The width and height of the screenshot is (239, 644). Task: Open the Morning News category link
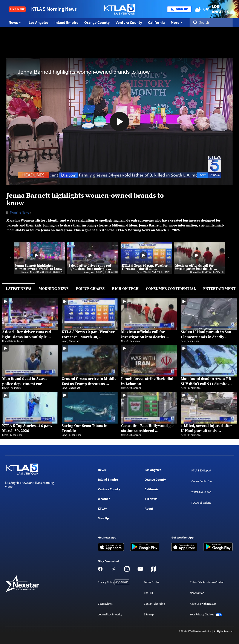click(x=20, y=213)
